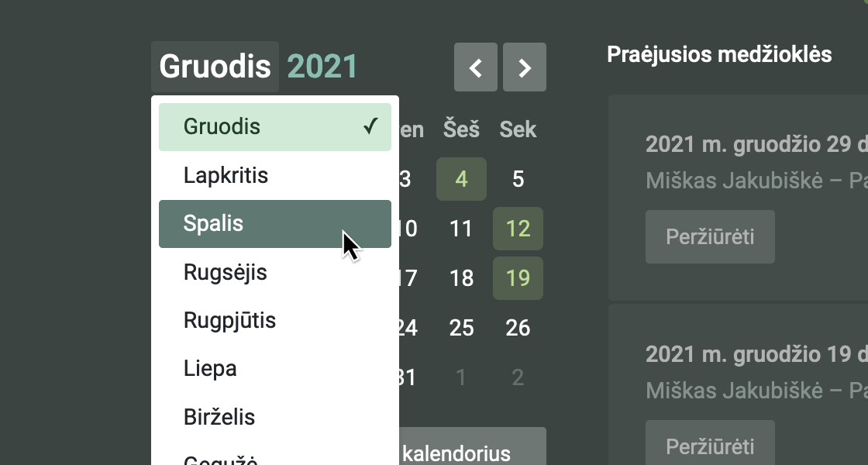The height and width of the screenshot is (465, 868).
Task: Click highlighted calendar day 4
Action: click(462, 180)
